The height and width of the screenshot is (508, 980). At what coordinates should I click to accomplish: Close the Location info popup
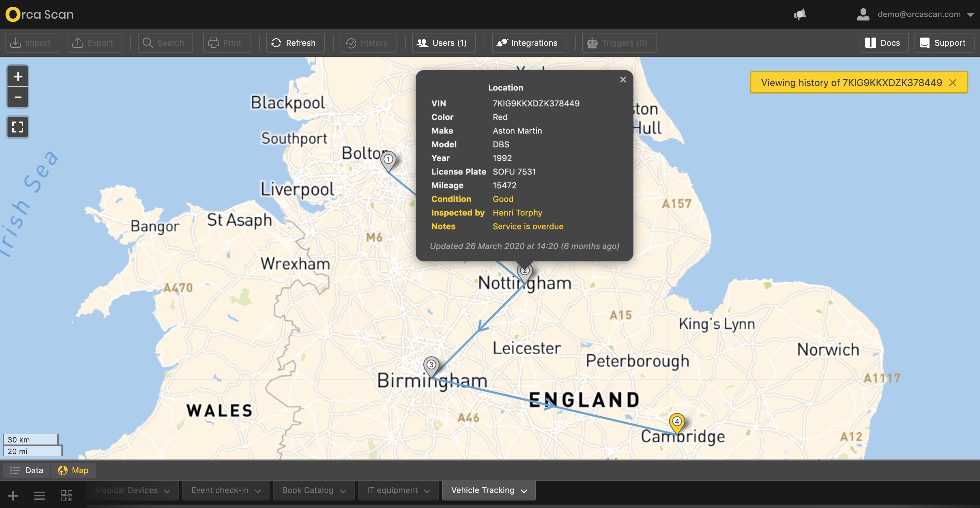click(623, 80)
